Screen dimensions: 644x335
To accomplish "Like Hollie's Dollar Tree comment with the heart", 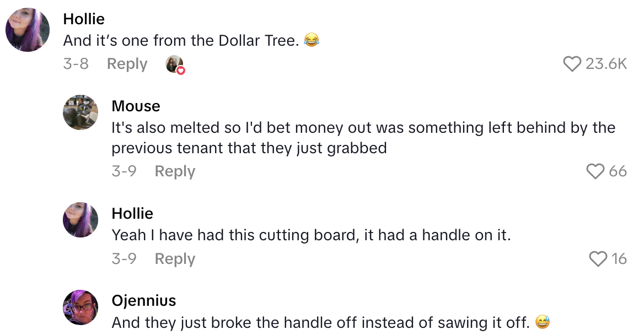I will coord(573,64).
